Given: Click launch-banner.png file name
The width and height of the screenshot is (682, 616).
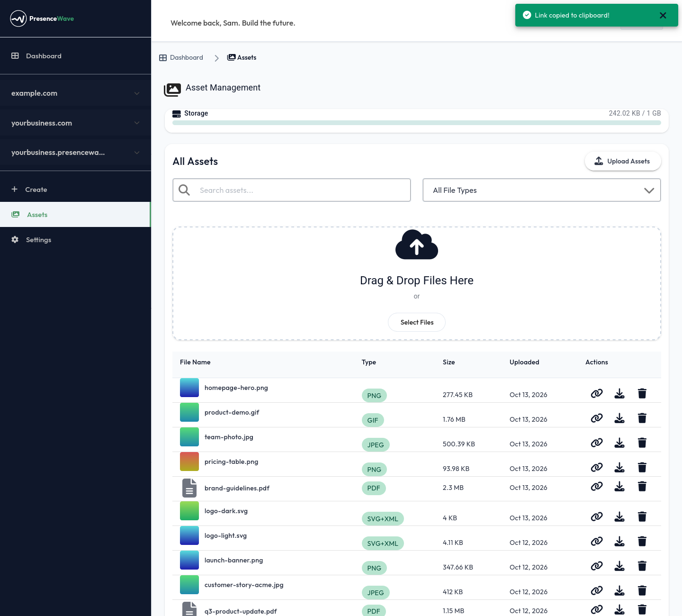Looking at the screenshot, I should tap(233, 560).
